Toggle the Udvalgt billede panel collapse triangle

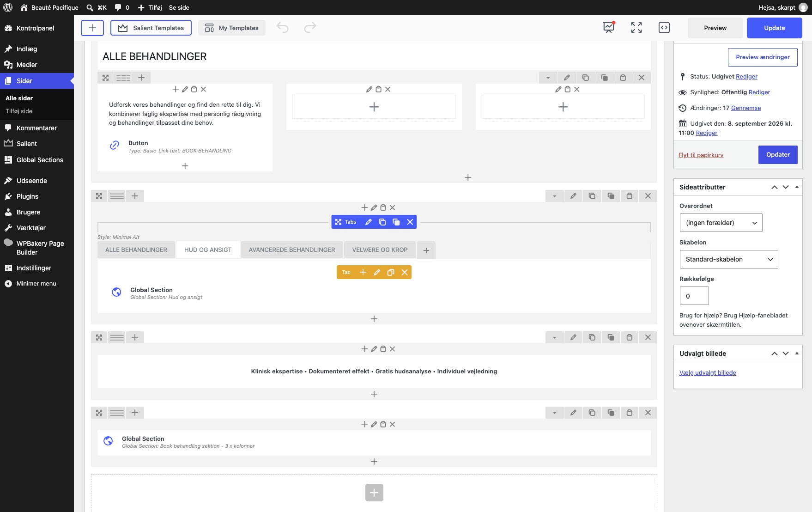coord(797,353)
